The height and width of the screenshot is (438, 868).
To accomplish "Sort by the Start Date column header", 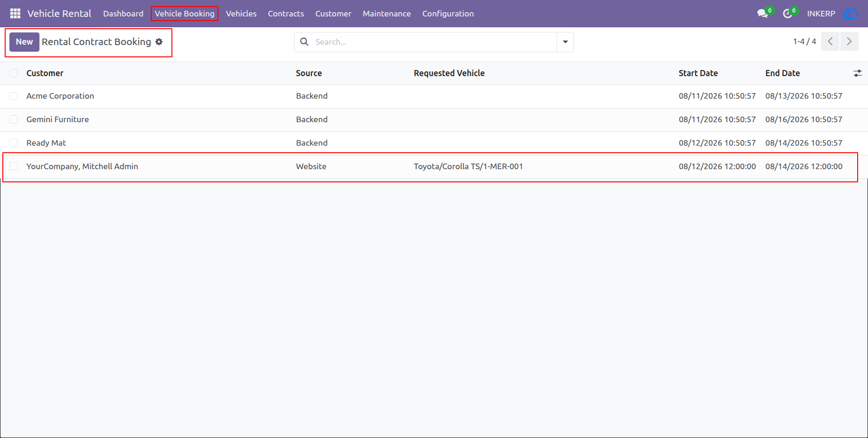I will pos(698,73).
